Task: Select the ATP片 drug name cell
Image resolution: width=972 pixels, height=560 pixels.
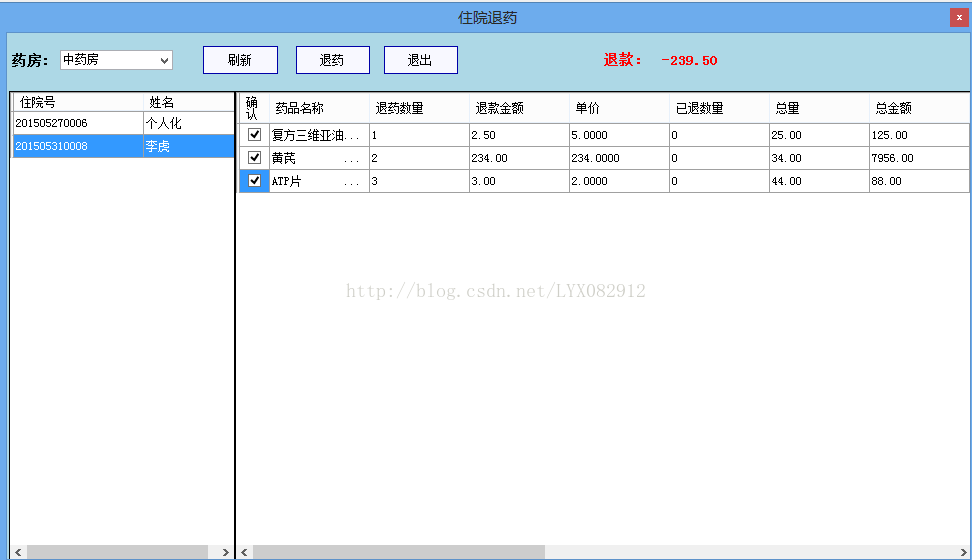Action: point(319,180)
